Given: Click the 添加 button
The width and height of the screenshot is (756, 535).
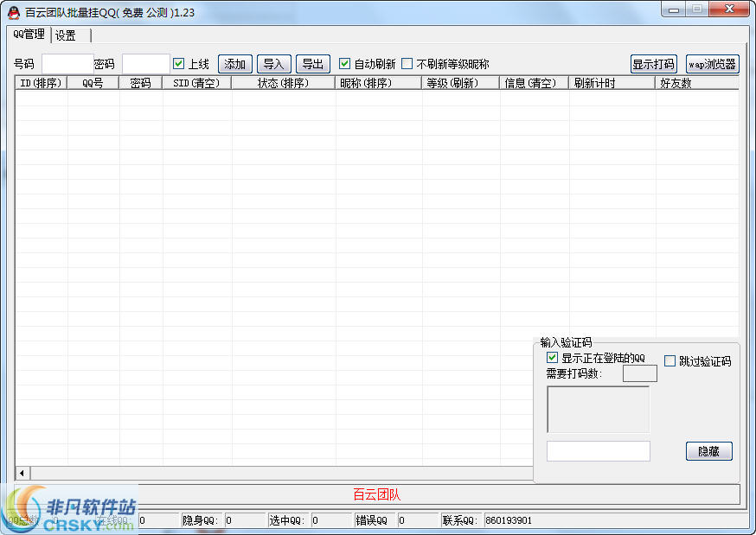Looking at the screenshot, I should [234, 64].
